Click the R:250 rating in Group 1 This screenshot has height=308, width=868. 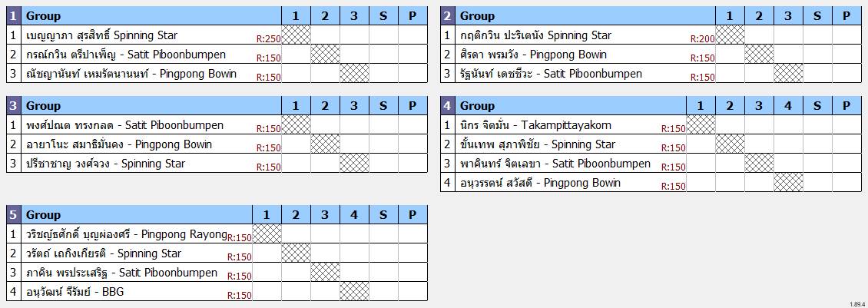[269, 38]
